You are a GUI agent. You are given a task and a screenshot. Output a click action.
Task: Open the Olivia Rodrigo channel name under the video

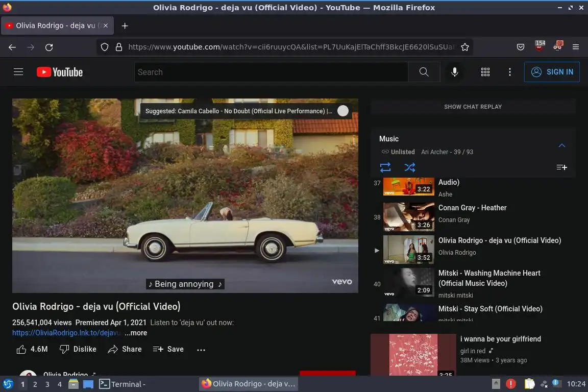pos(66,374)
